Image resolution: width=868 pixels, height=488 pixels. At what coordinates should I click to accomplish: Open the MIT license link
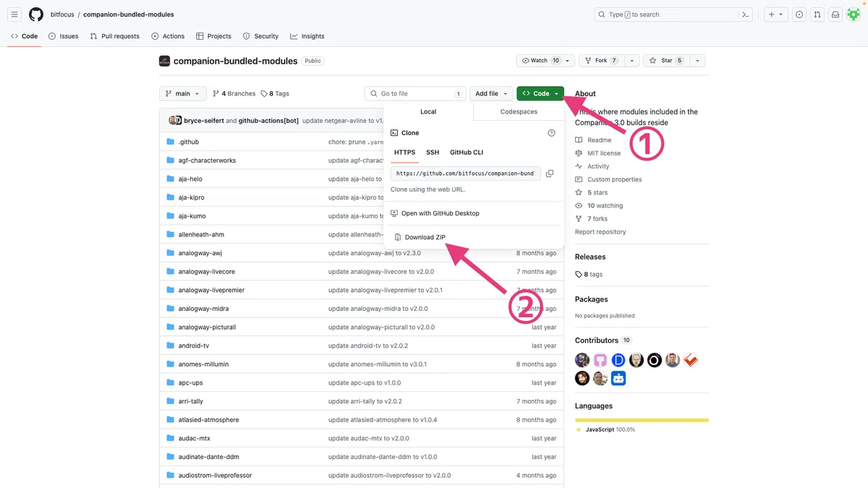598,153
